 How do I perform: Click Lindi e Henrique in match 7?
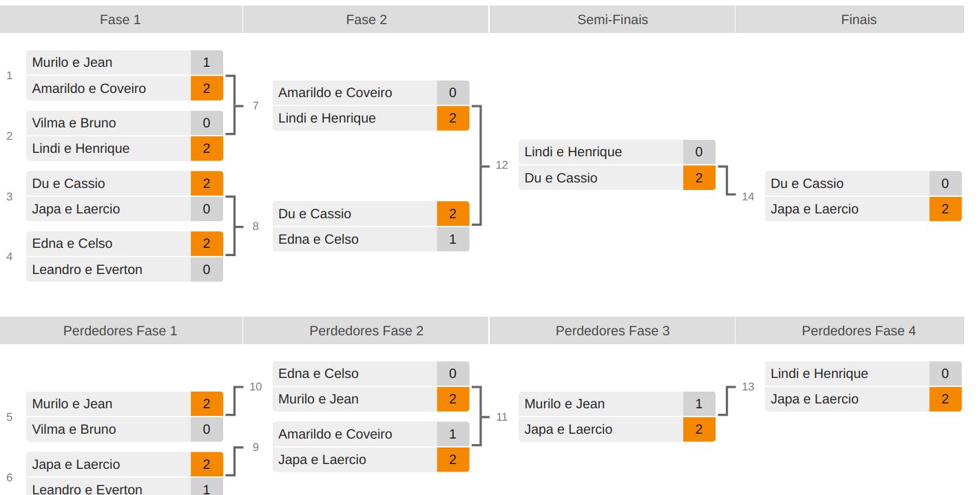tap(327, 118)
